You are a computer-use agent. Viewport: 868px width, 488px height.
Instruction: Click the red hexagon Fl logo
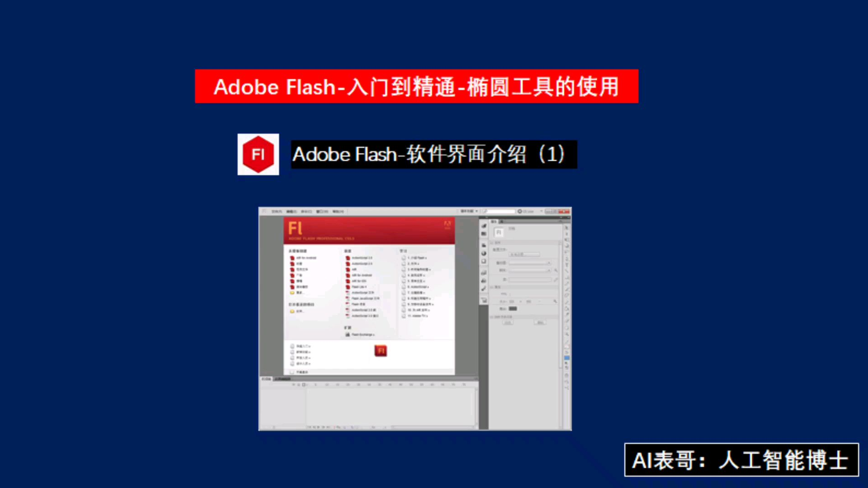258,154
